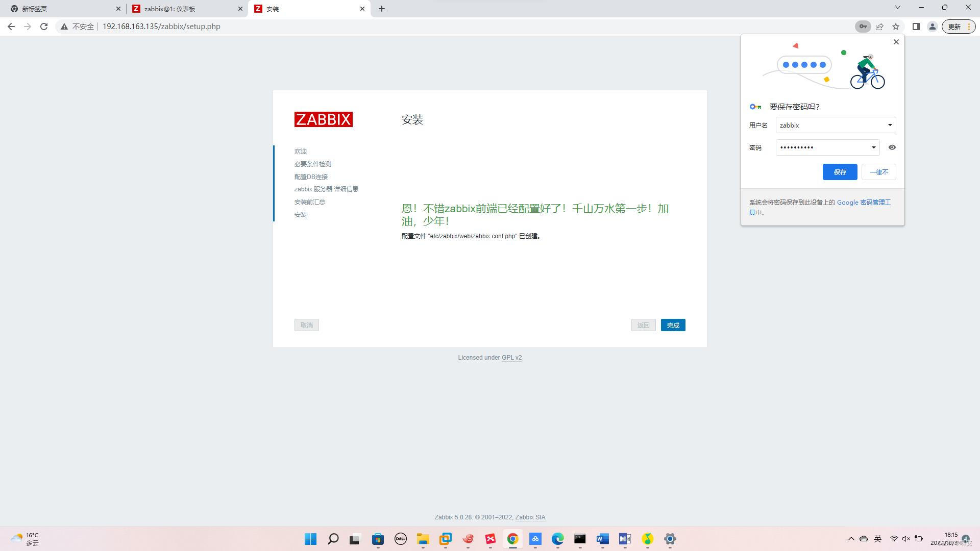Open the terminal window on taskbar
The height and width of the screenshot is (551, 980).
(x=580, y=539)
